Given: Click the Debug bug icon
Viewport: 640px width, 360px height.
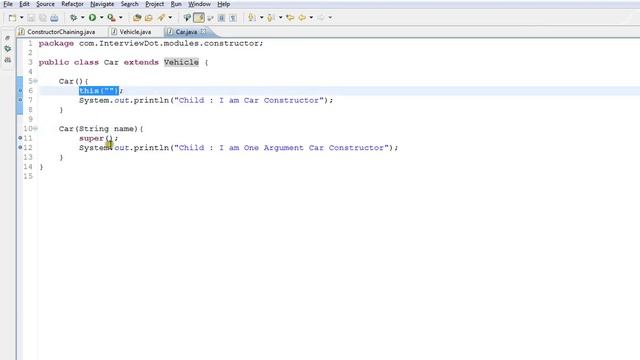Looking at the screenshot, I should [x=73, y=18].
